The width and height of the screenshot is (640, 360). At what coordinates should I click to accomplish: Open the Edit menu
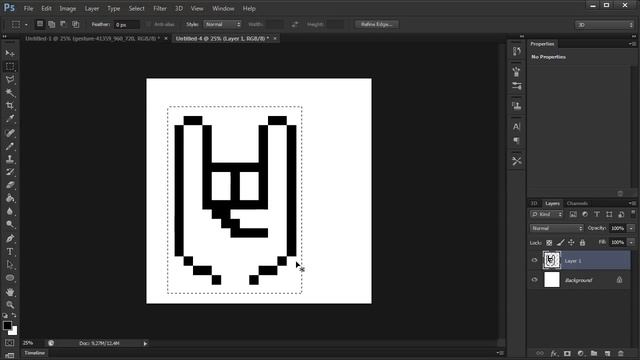tap(46, 8)
